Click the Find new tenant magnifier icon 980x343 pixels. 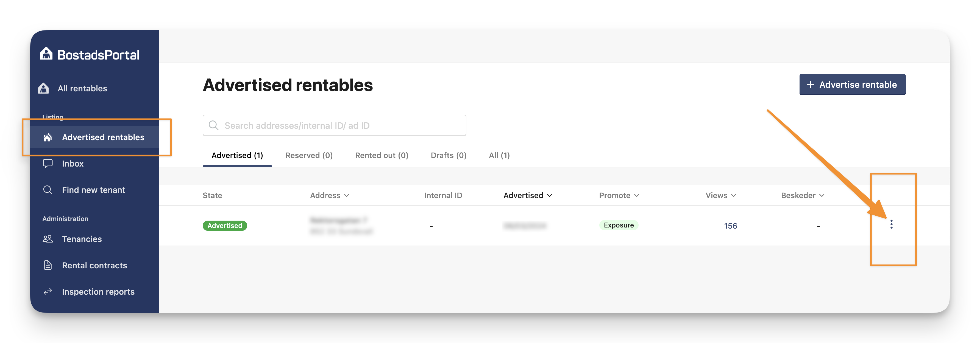coord(48,190)
